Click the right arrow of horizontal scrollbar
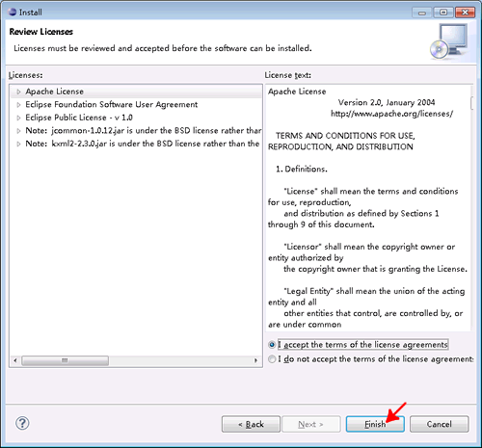Image resolution: width=482 pixels, height=448 pixels. click(x=255, y=360)
